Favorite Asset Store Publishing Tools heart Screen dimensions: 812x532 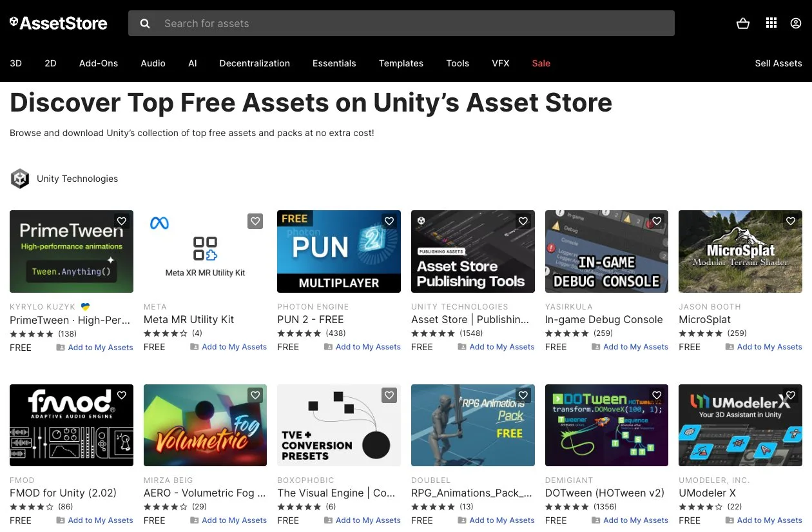[523, 221]
